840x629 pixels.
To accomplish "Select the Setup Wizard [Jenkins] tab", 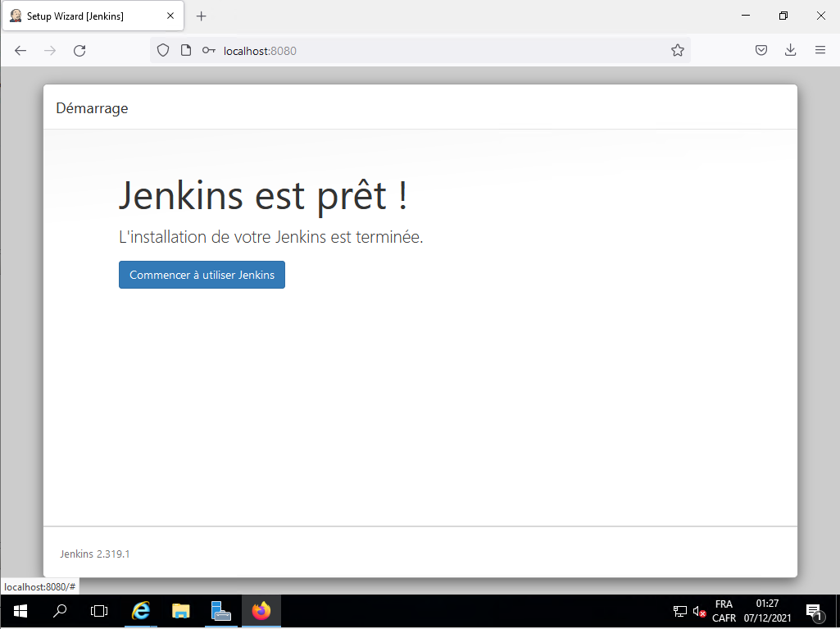I will [x=82, y=16].
